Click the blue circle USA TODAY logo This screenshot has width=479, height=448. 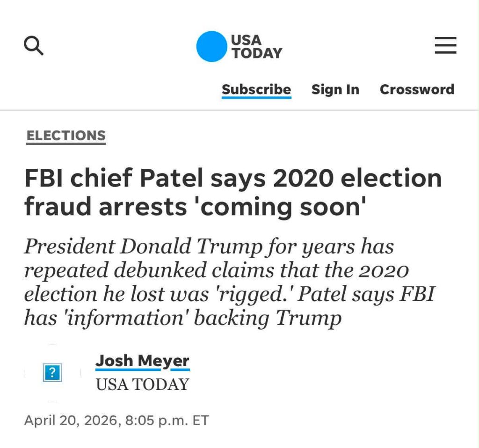pyautogui.click(x=211, y=46)
